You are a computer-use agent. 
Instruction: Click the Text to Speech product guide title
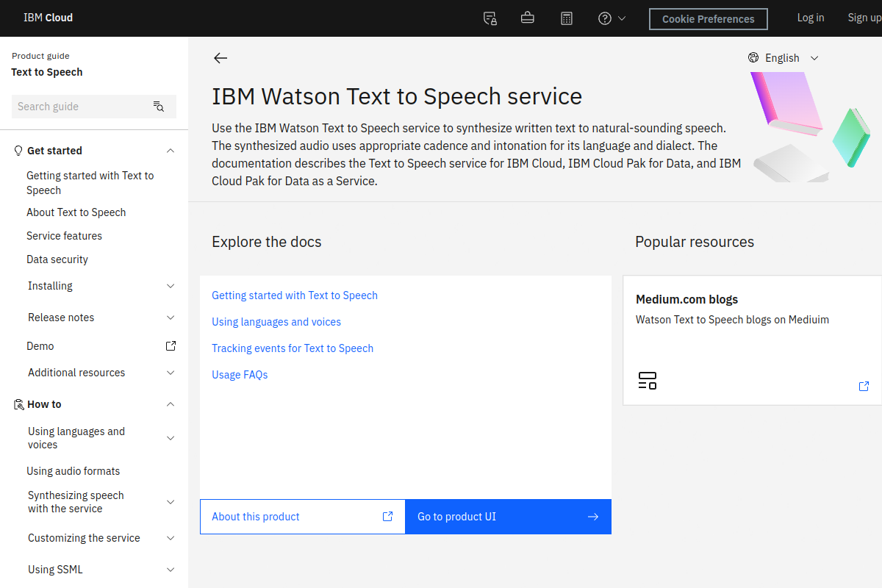(x=47, y=72)
